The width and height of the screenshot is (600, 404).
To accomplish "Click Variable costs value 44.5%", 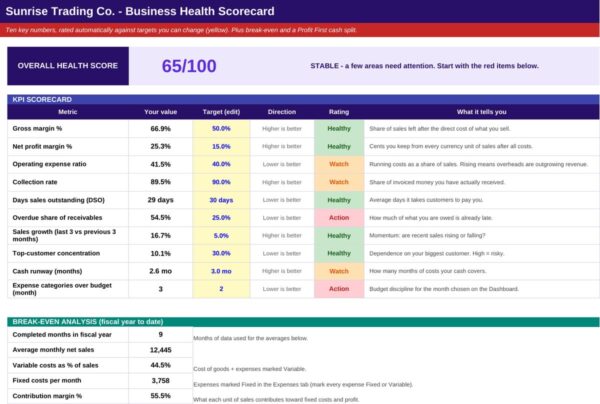I will [x=161, y=365].
